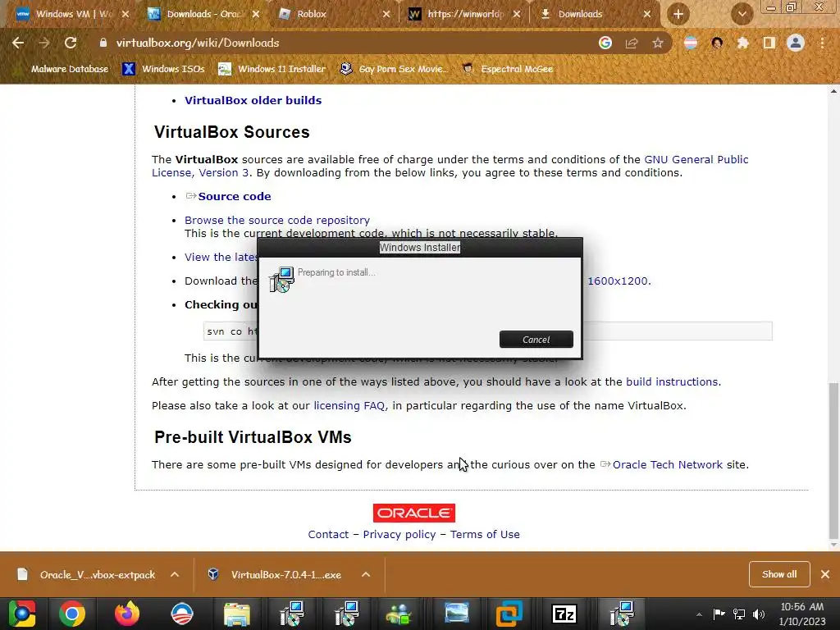Toggle the browser side panel

coord(769,43)
